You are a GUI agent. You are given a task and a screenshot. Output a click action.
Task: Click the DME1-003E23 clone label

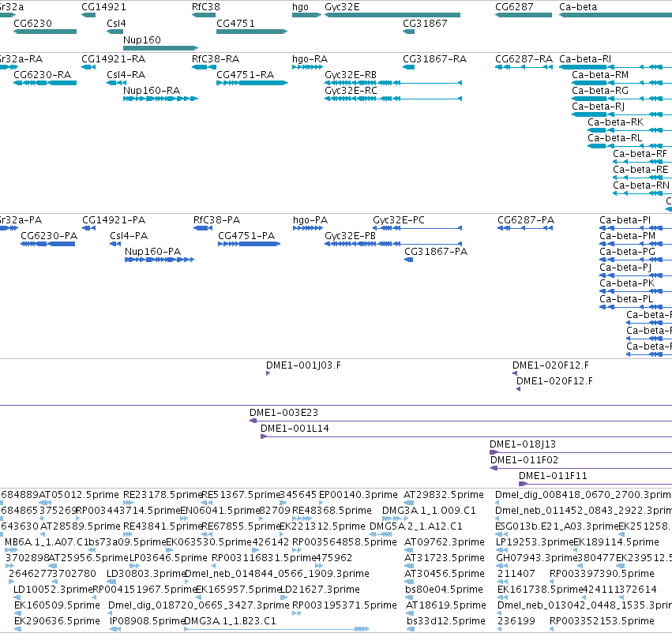(x=283, y=413)
